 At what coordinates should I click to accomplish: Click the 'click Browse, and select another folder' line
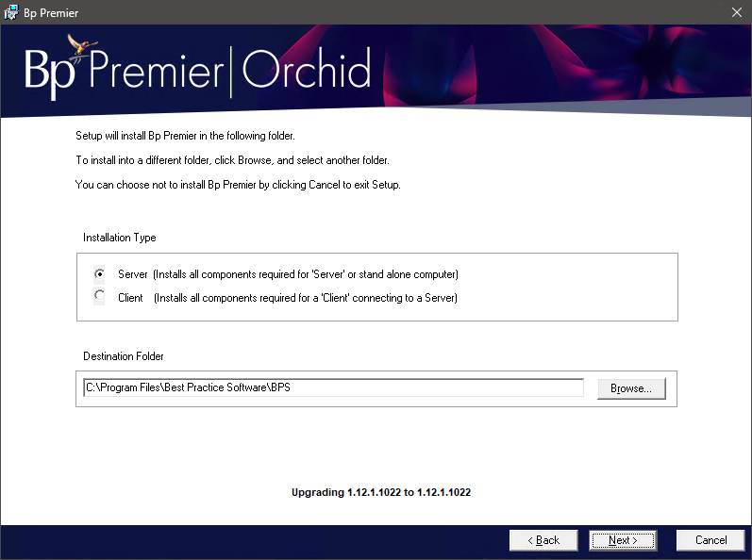coord(232,160)
